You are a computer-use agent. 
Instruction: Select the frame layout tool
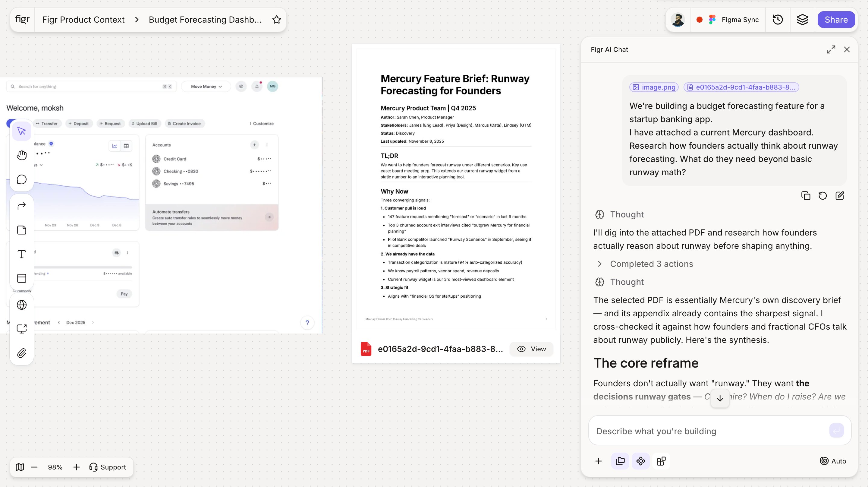tap(22, 278)
